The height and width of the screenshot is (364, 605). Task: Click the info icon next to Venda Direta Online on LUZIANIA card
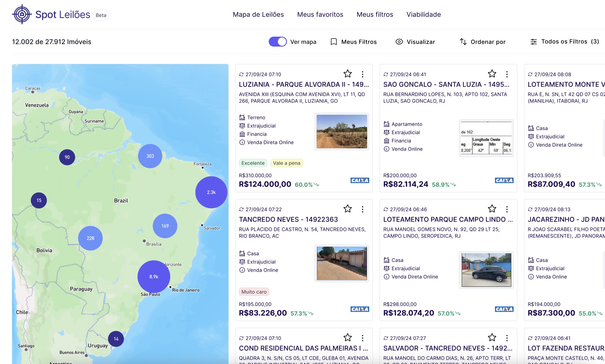pyautogui.click(x=242, y=142)
